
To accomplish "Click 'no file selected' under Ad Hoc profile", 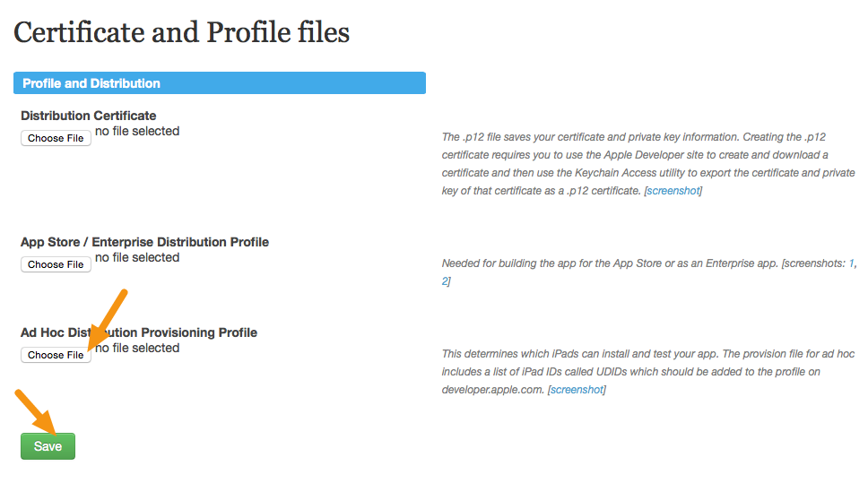I will click(x=137, y=348).
